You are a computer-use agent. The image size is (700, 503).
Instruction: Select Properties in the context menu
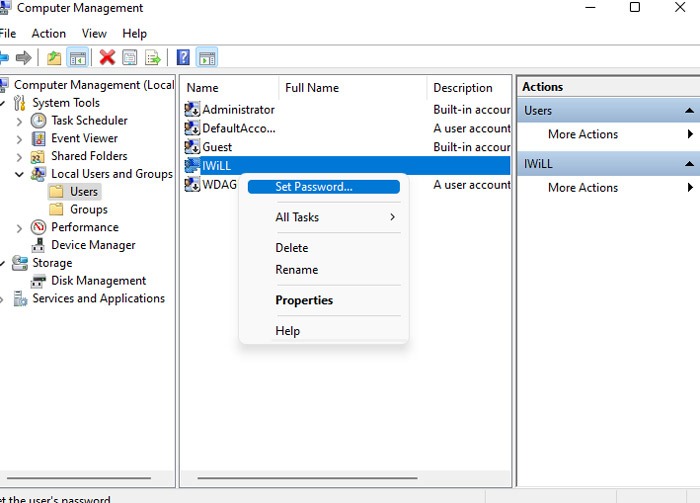[304, 300]
